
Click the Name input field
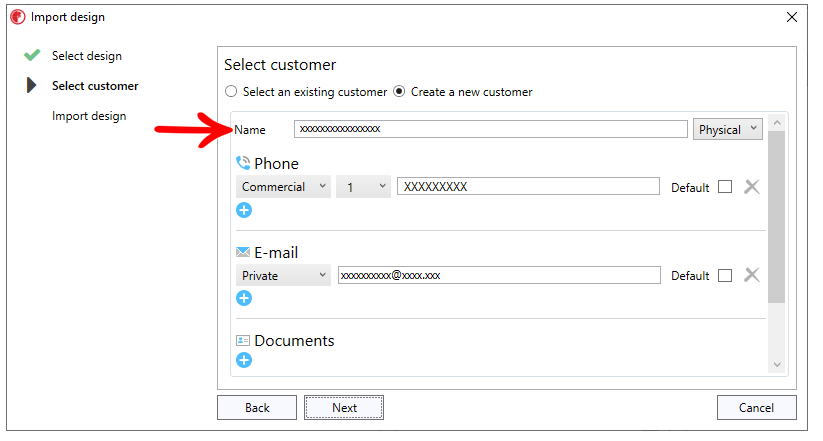pos(491,129)
